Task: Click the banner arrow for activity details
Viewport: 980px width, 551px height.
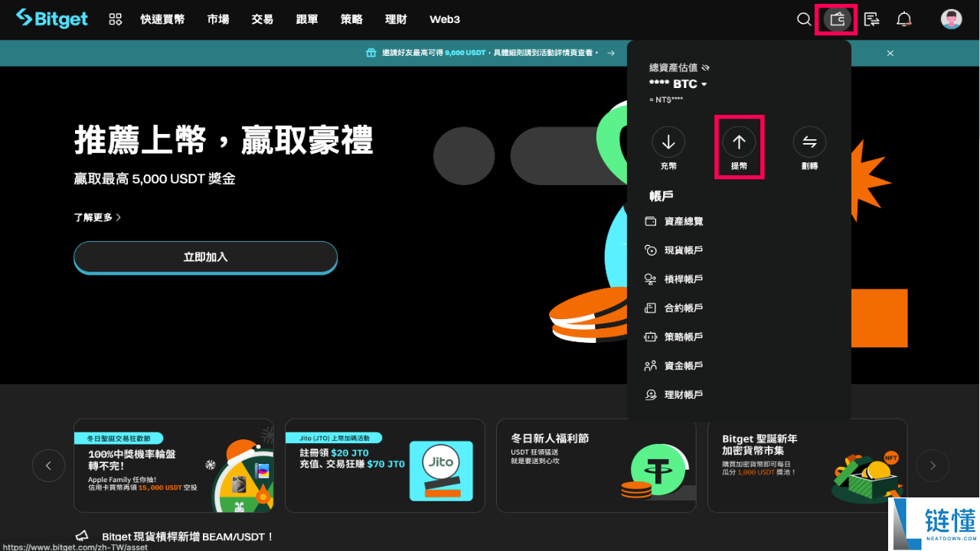Action: pos(611,53)
